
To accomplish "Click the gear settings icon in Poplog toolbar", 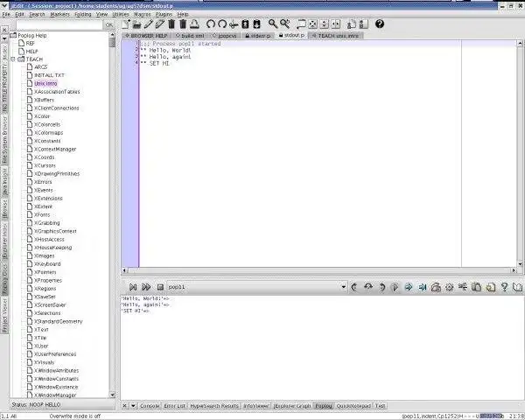I will tap(450, 287).
